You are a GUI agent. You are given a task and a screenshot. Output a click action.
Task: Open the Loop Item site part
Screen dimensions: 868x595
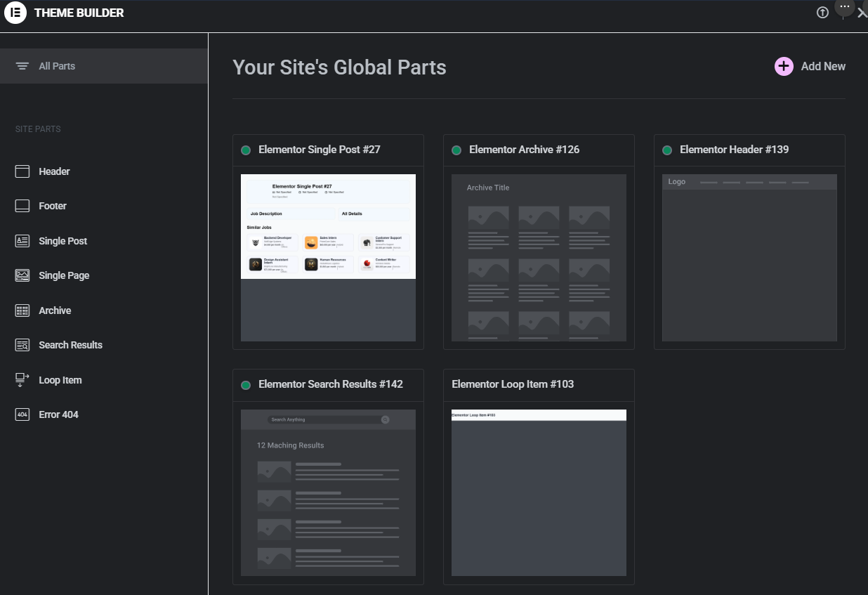(60, 380)
